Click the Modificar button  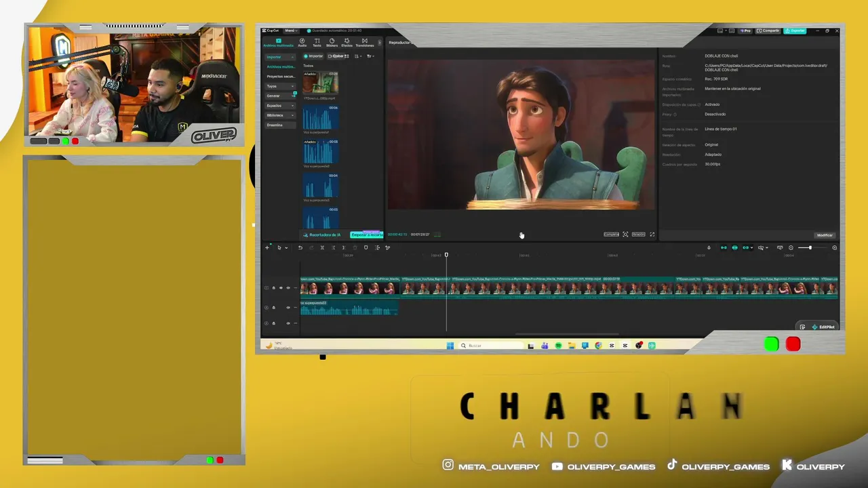(x=825, y=235)
